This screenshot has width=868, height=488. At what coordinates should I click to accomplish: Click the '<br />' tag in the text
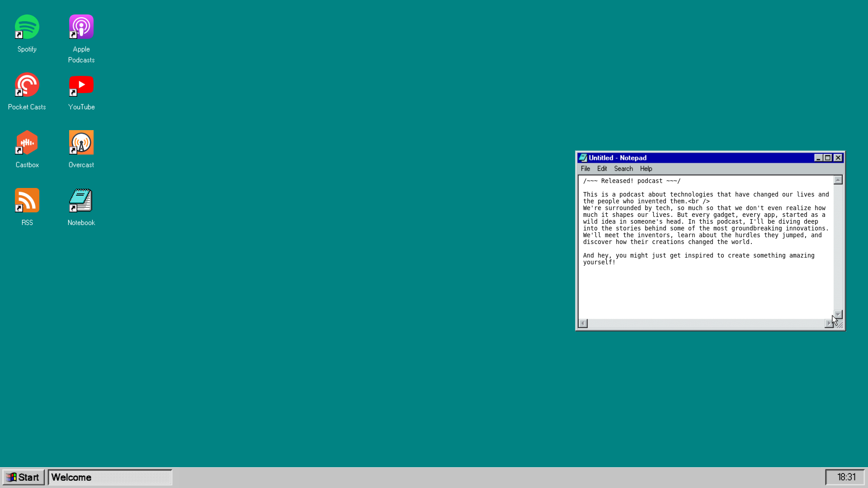click(x=698, y=201)
